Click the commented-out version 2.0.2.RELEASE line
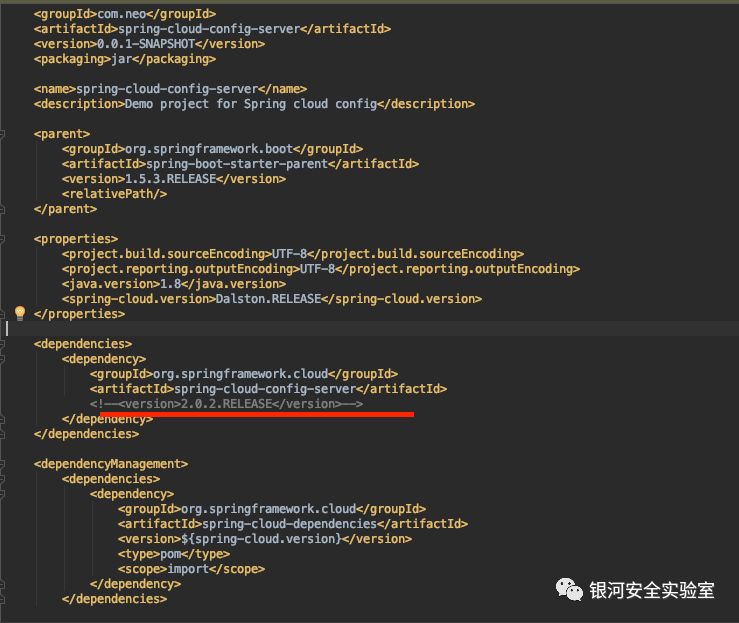Image resolution: width=739 pixels, height=623 pixels. pos(226,404)
